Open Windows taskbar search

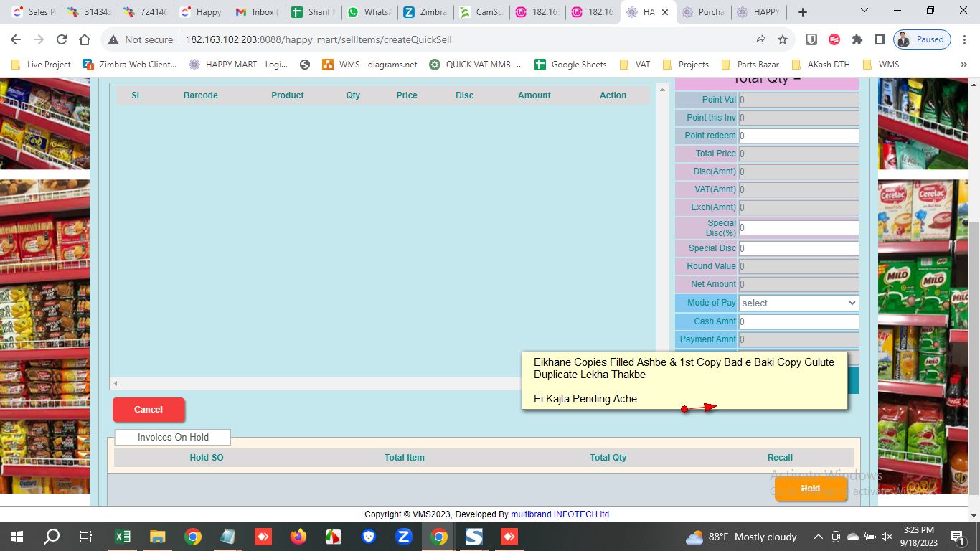click(52, 537)
